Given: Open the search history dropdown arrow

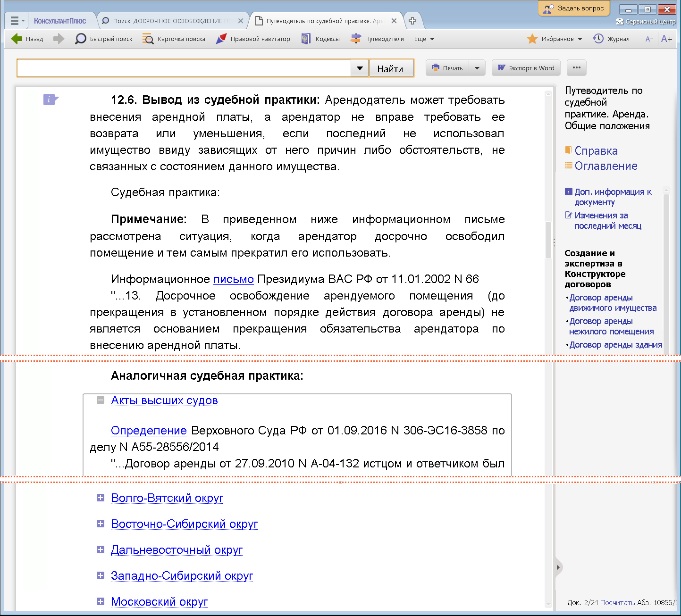Looking at the screenshot, I should pyautogui.click(x=360, y=68).
